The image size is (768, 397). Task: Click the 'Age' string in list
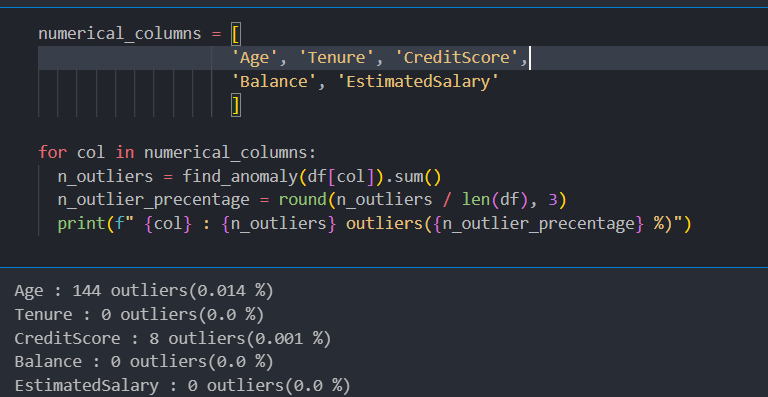(x=255, y=58)
